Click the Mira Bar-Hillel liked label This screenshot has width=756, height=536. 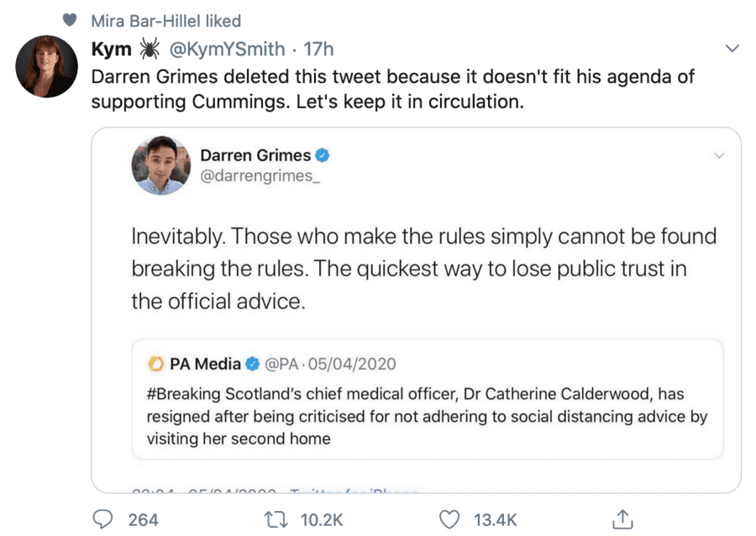tap(165, 21)
